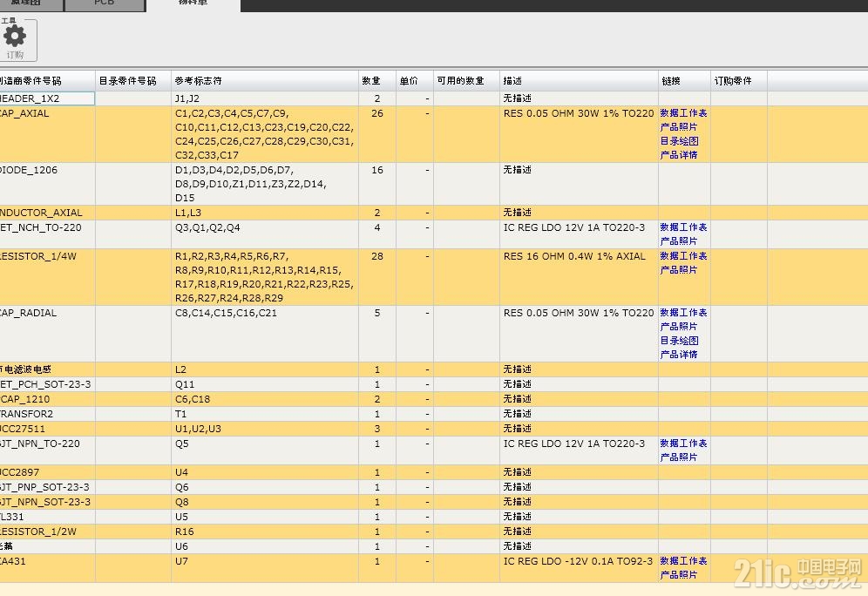Select the FET_PCH_SOT-23-3 part cell
This screenshot has height=596, width=868.
(47, 384)
